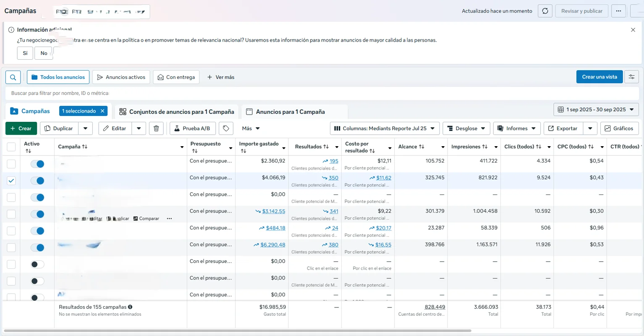Click the search magnifier icon

pos(13,77)
